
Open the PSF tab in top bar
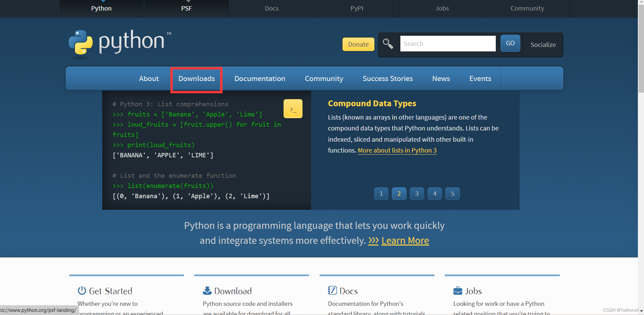coord(187,9)
